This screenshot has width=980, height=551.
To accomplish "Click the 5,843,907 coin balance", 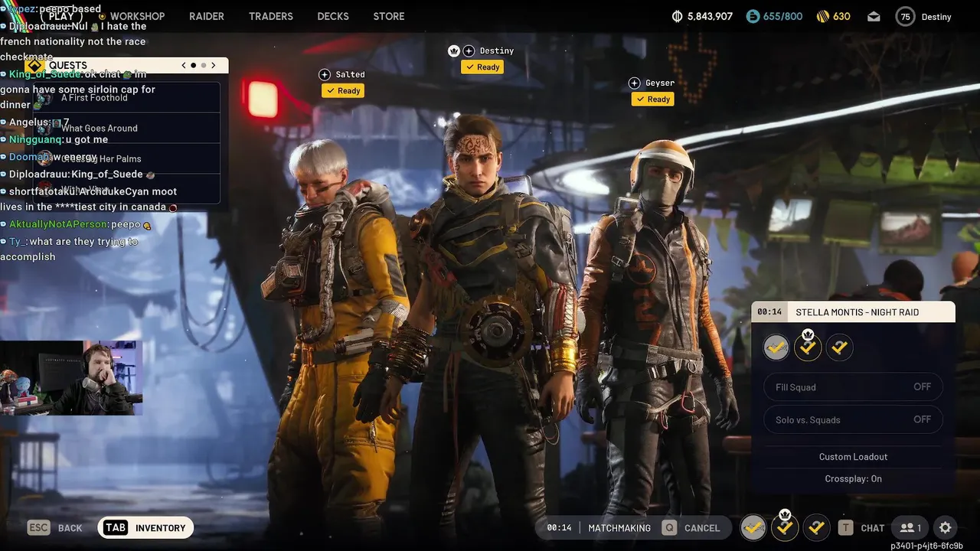I will (x=710, y=16).
